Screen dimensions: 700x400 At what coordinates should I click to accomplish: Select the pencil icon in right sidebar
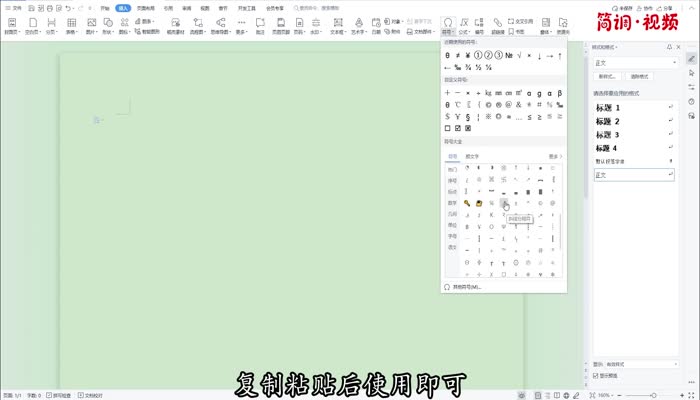pyautogui.click(x=692, y=58)
